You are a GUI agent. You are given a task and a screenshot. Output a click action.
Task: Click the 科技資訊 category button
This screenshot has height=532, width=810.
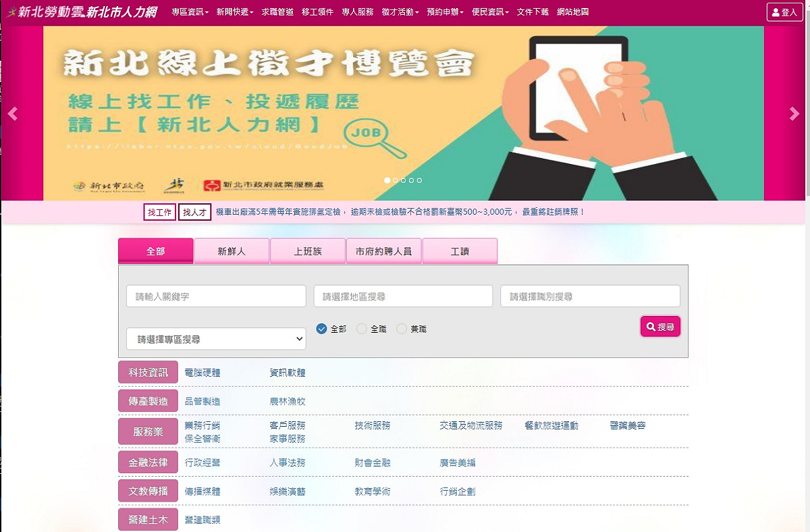148,372
